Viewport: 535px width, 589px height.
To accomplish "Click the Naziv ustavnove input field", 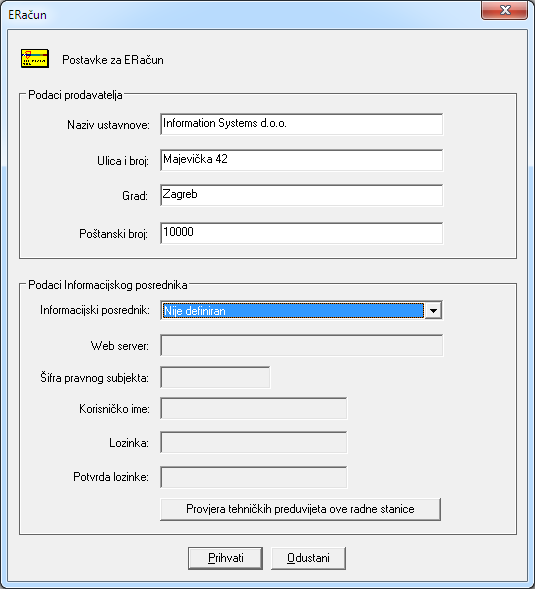I will (x=301, y=124).
